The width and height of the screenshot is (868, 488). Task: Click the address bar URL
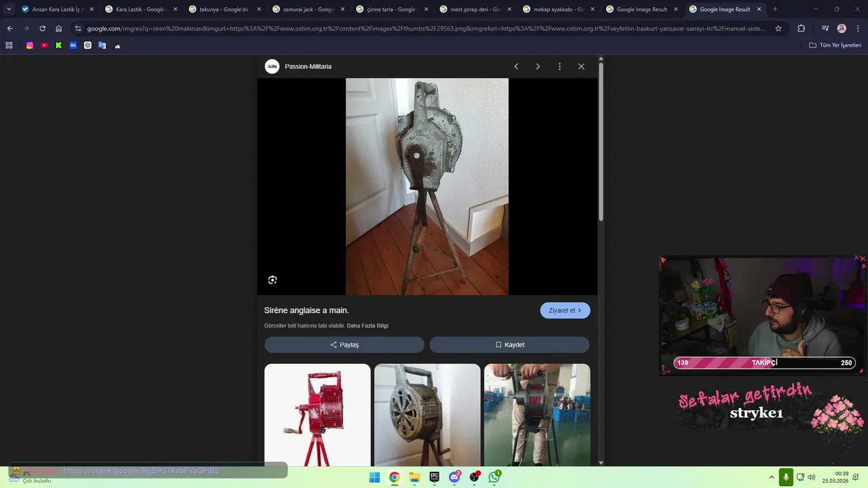(x=426, y=28)
